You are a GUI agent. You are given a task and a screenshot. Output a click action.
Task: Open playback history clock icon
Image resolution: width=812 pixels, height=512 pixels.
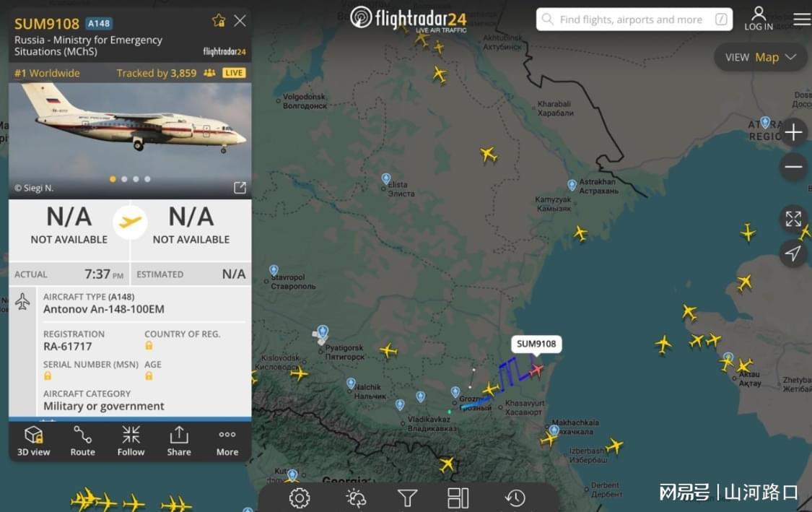(x=515, y=498)
